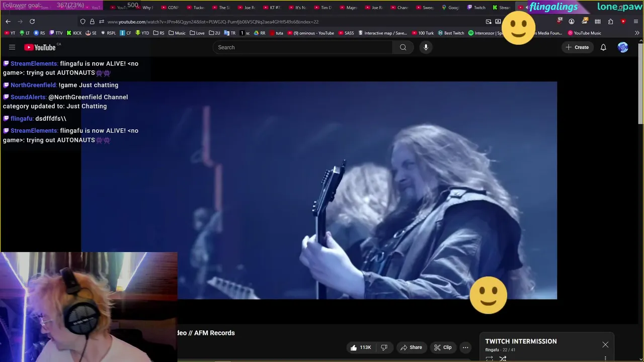
Task: Open the YTD bookmark
Action: (142, 33)
